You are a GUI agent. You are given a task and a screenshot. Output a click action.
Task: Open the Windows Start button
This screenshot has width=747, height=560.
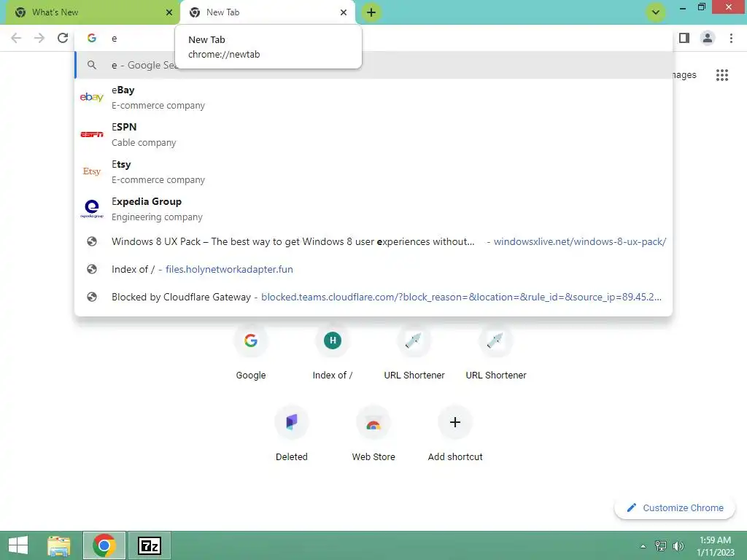click(18, 545)
